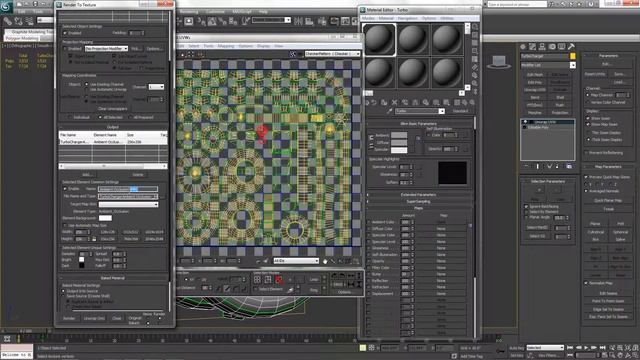Click the delete X icon in Material Editor toolbar
Image resolution: width=640 pixels, height=360 pixels.
[x=394, y=102]
